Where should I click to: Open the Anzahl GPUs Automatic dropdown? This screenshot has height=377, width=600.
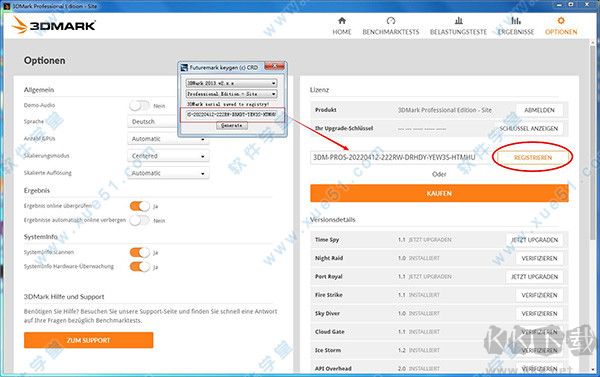tap(168, 139)
